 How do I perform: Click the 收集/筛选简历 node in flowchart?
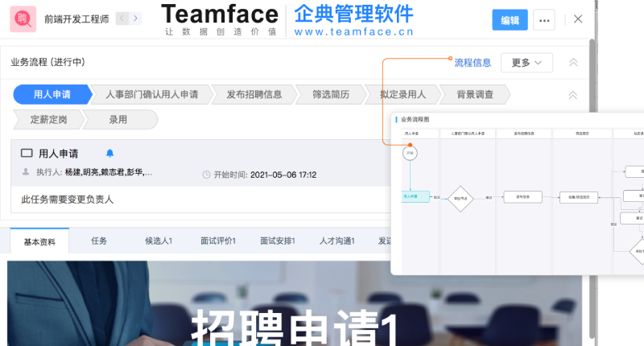pos(579,197)
